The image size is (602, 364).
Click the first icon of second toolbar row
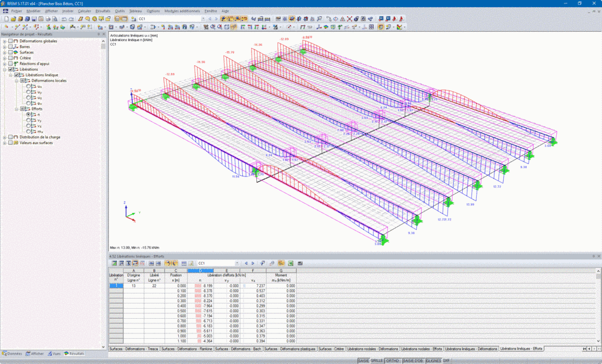click(6, 27)
